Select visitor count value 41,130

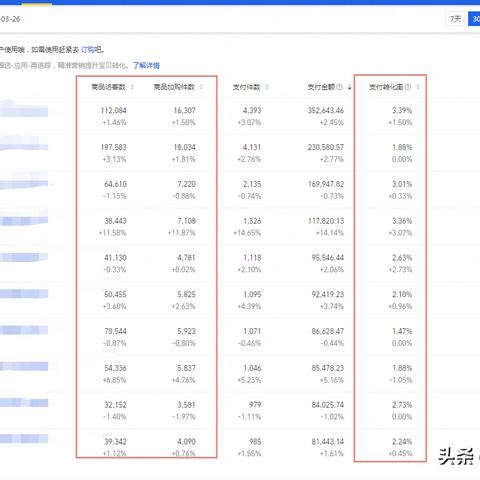click(x=115, y=257)
